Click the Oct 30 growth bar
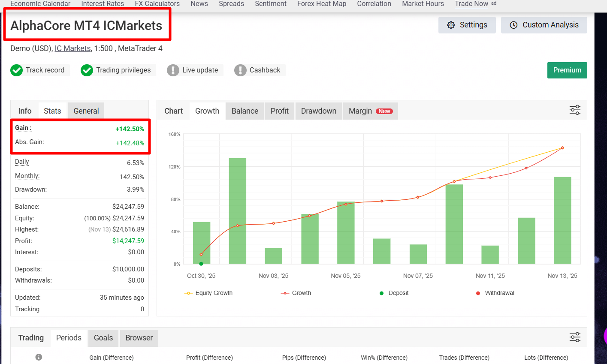607x364 pixels. 202,243
